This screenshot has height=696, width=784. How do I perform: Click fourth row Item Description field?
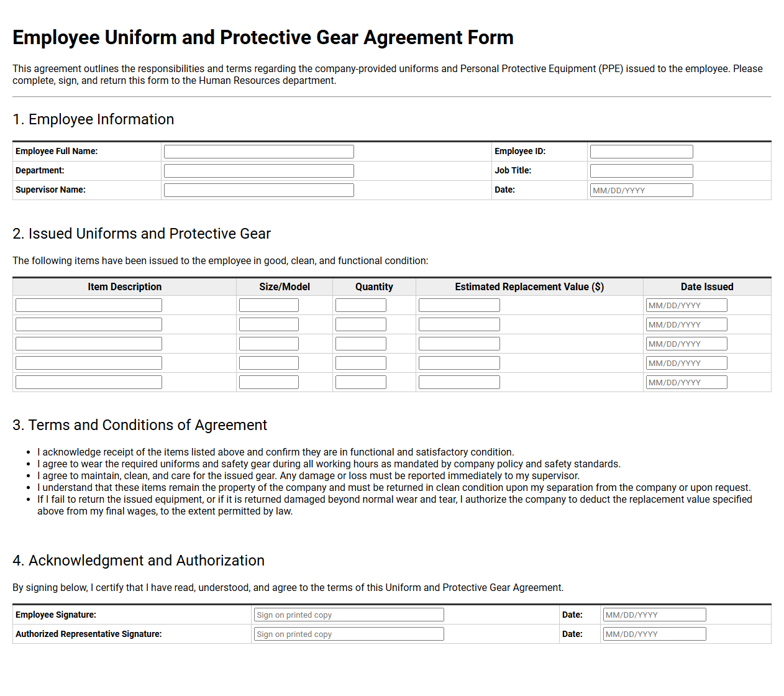(x=89, y=363)
